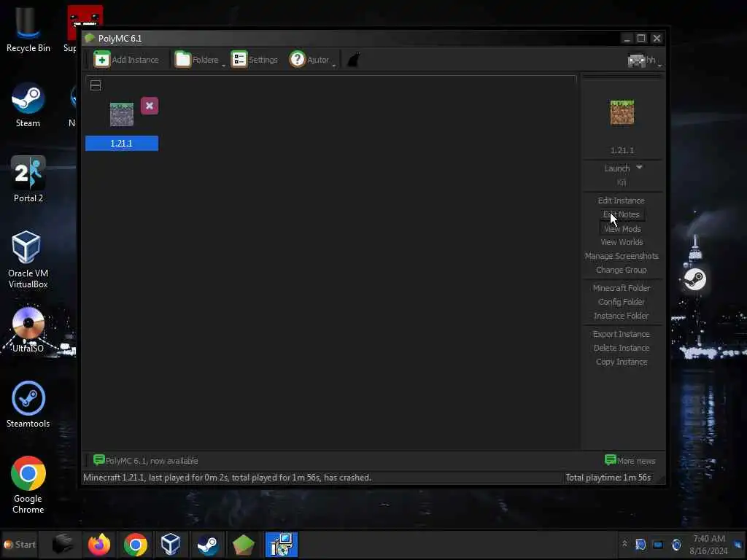The width and height of the screenshot is (747, 560).
Task: Click Delete Instance
Action: pyautogui.click(x=622, y=348)
